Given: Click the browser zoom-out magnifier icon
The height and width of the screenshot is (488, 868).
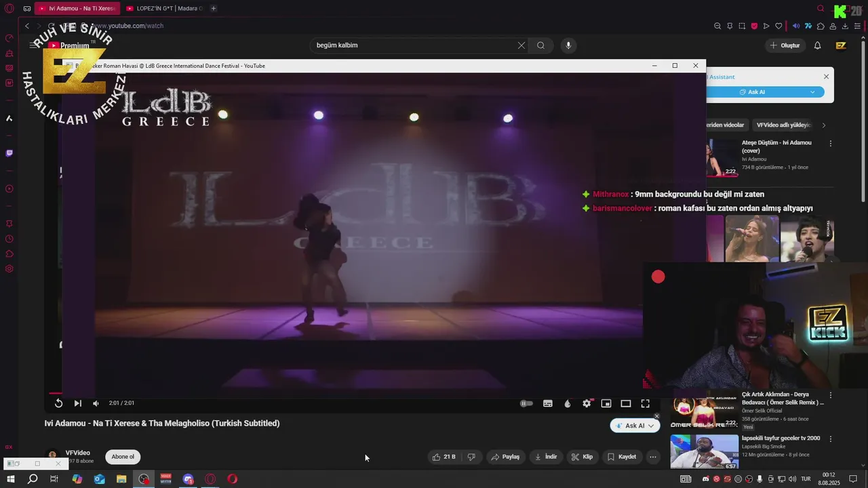Looking at the screenshot, I should pos(717,26).
